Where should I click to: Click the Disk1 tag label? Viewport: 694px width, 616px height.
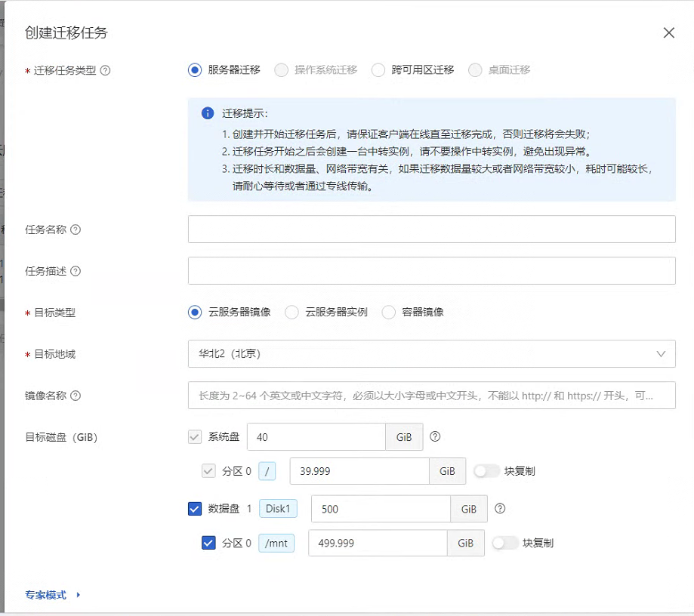coord(278,509)
